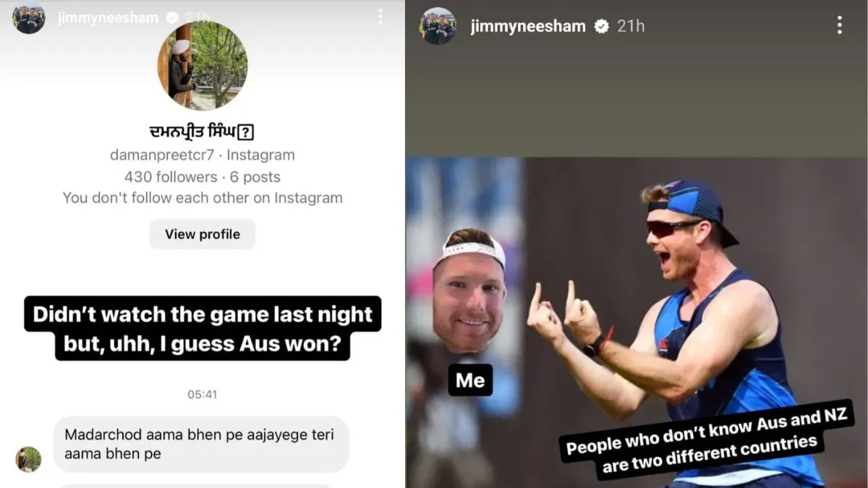This screenshot has height=488, width=868.
Task: Tap the jimmyneesham username on the chat-screenshot story
Action: pyautogui.click(x=108, y=17)
